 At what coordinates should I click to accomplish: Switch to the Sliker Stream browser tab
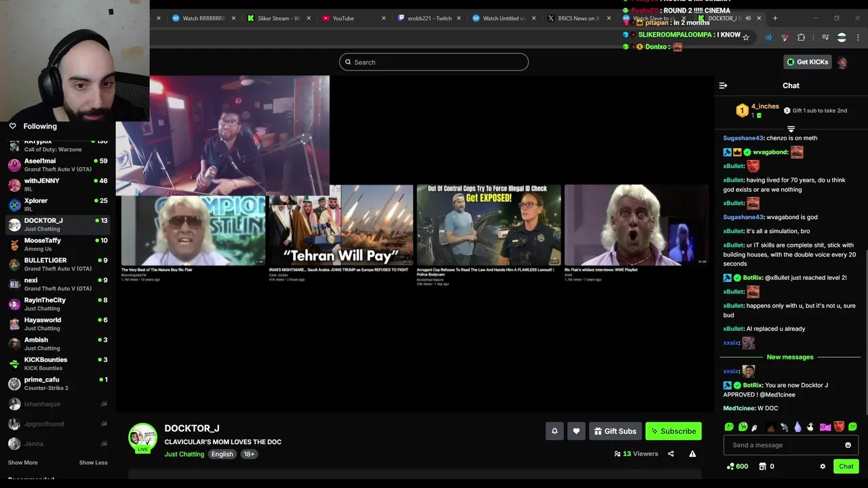click(278, 18)
